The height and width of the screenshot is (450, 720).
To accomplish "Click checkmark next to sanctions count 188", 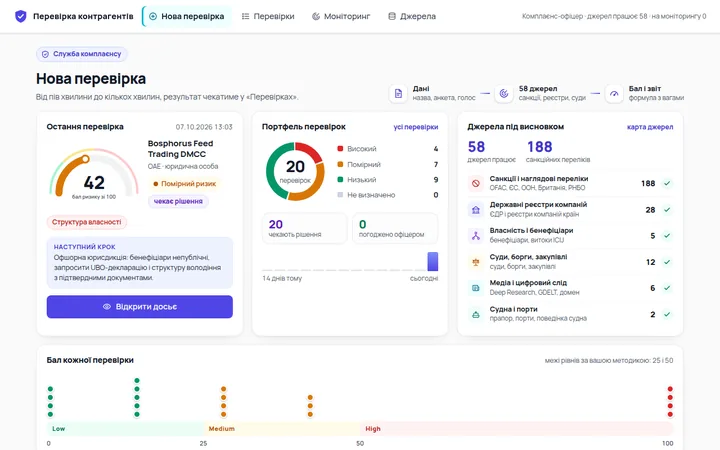I will pyautogui.click(x=667, y=183).
